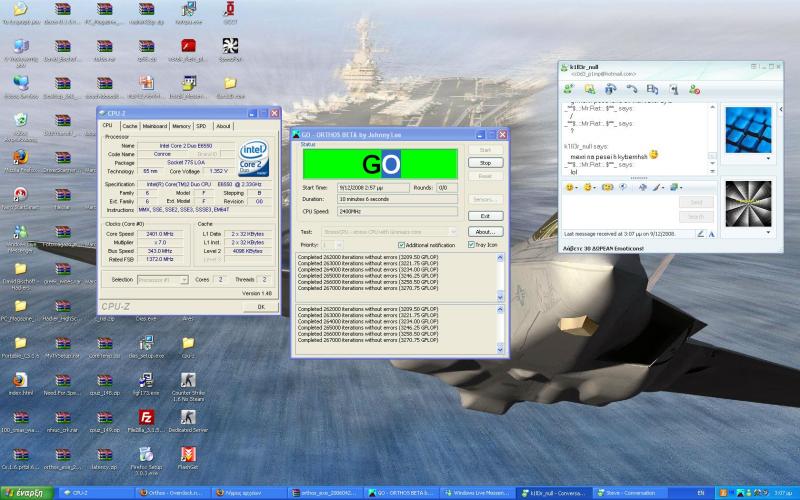Click the EN language indicator in taskbar
The height and width of the screenshot is (500, 800).
[701, 493]
